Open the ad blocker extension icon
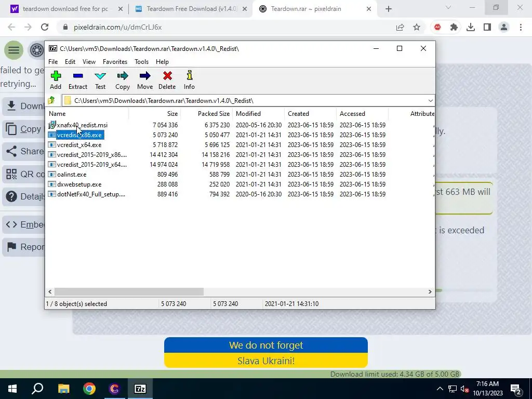This screenshot has width=532, height=399. (437, 27)
